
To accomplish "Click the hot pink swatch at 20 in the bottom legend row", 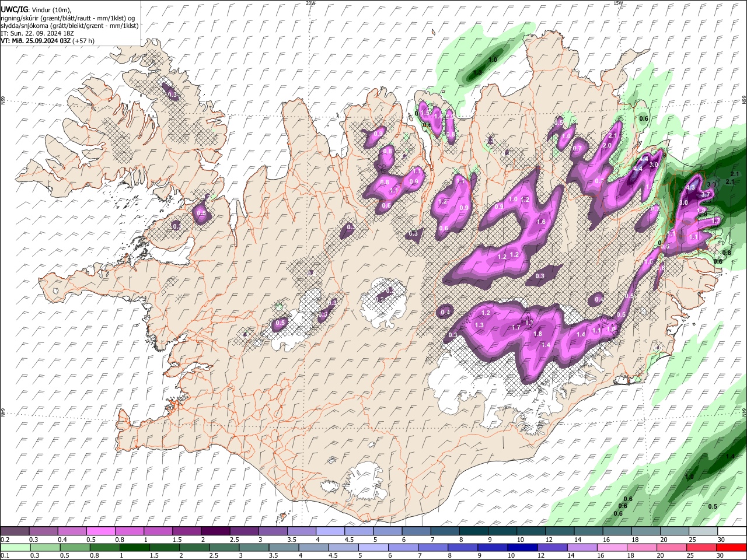I will tap(672, 547).
